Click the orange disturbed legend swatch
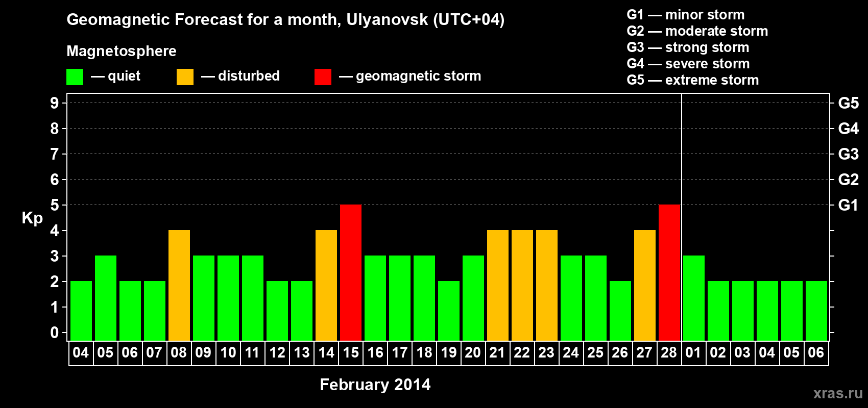Screen dimensions: 868x408 [185, 77]
